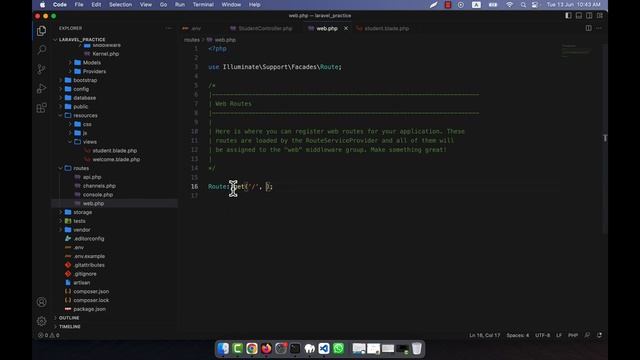Customize layout from title bar icon
Screen dimensions: 640x360
click(x=600, y=16)
